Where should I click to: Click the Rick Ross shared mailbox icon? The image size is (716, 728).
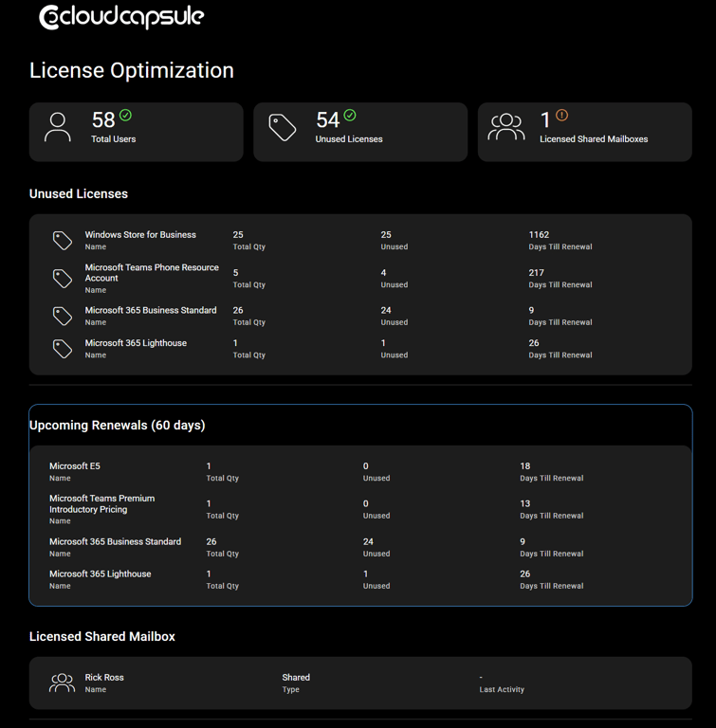tap(63, 682)
